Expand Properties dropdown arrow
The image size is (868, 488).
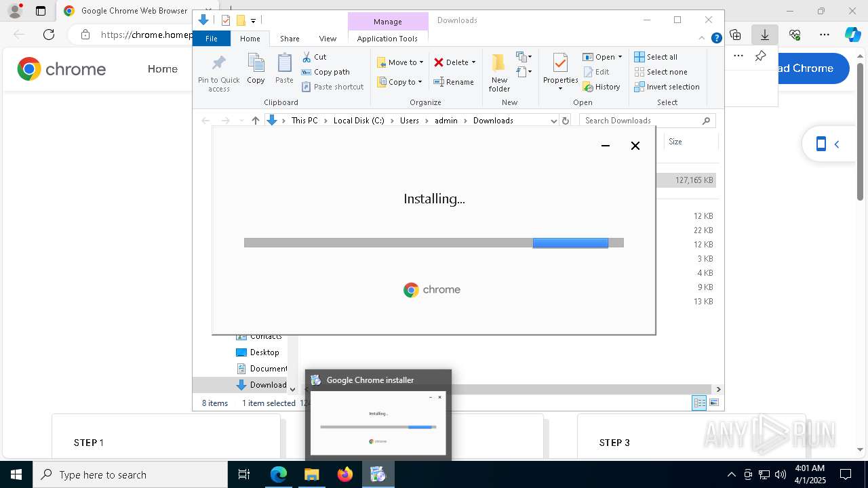coord(560,89)
